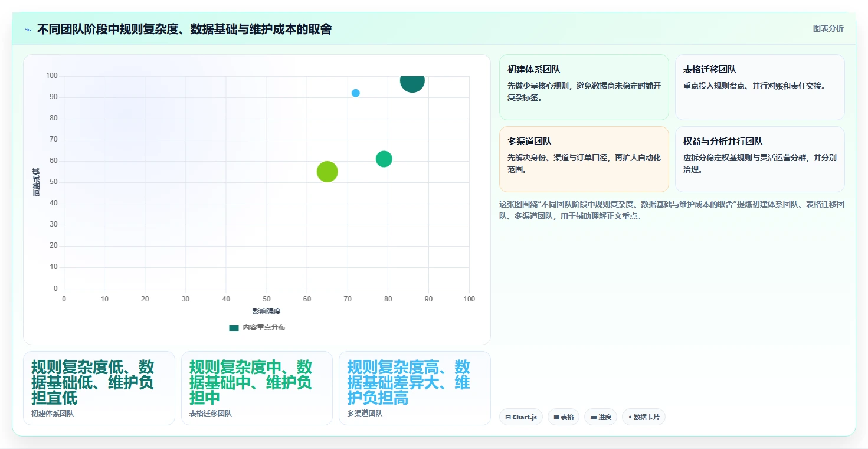This screenshot has width=868, height=449.
Task: Open the 初建体系团队 description card
Action: click(584, 87)
